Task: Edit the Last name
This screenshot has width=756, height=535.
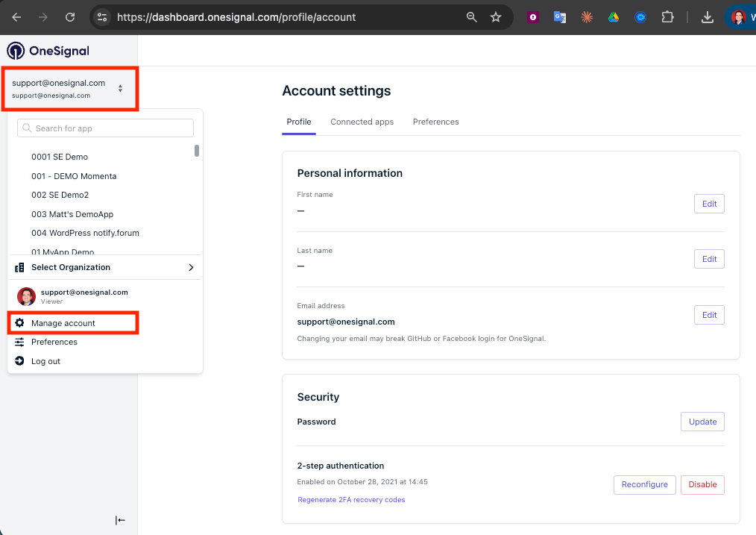Action: (x=709, y=259)
